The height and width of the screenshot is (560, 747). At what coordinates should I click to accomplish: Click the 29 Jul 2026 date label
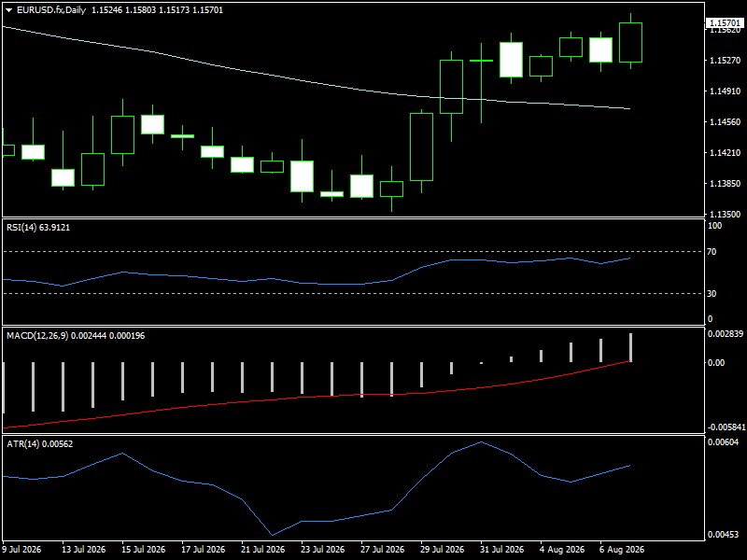[442, 550]
